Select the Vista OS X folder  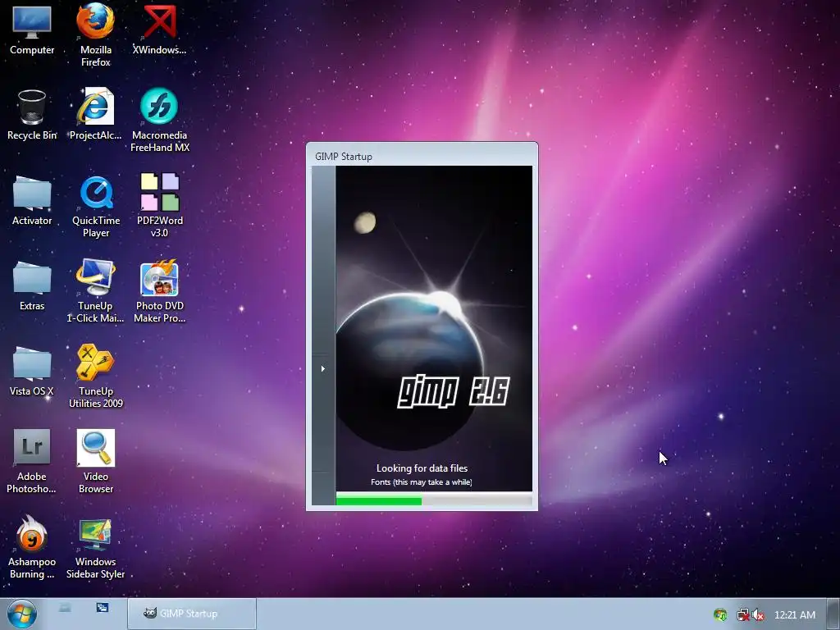coord(32,372)
